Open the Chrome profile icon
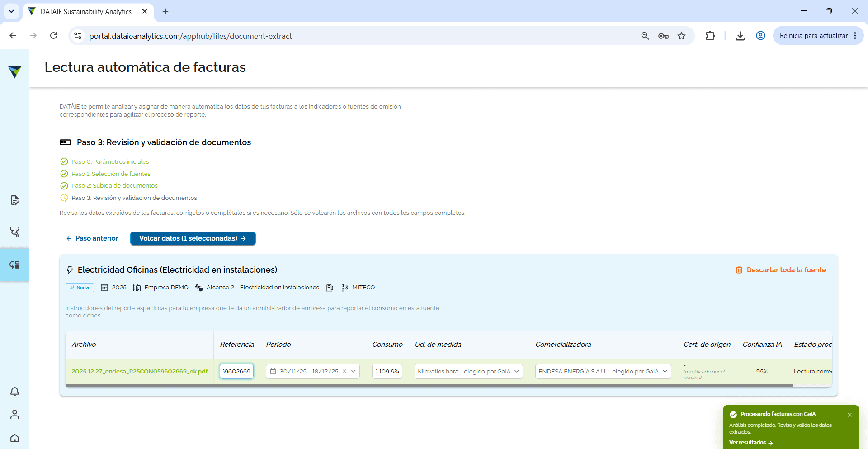This screenshot has width=868, height=449. [x=760, y=36]
